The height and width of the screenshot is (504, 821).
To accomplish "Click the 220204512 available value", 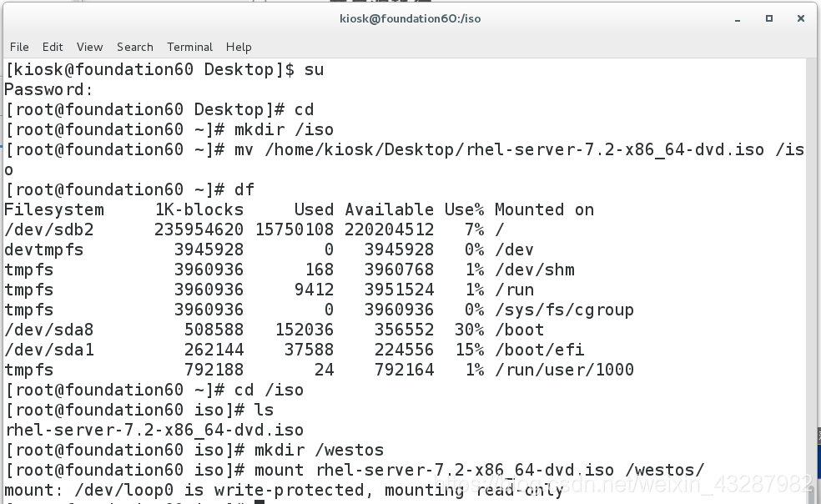I will tap(389, 229).
